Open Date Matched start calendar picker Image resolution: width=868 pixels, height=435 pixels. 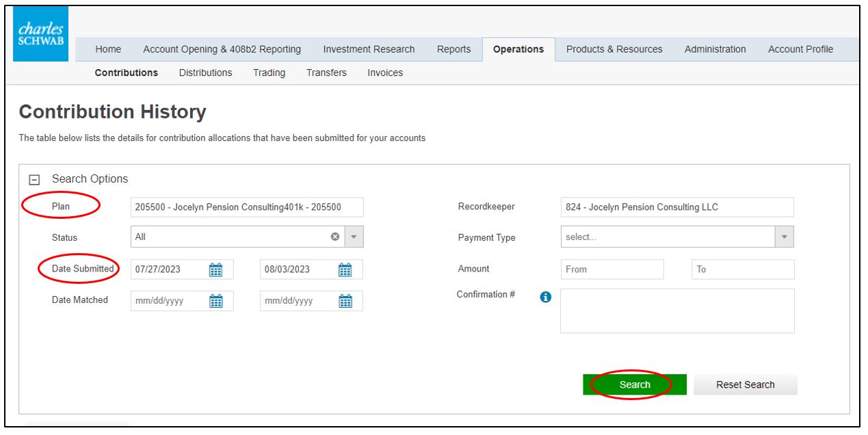click(x=215, y=301)
